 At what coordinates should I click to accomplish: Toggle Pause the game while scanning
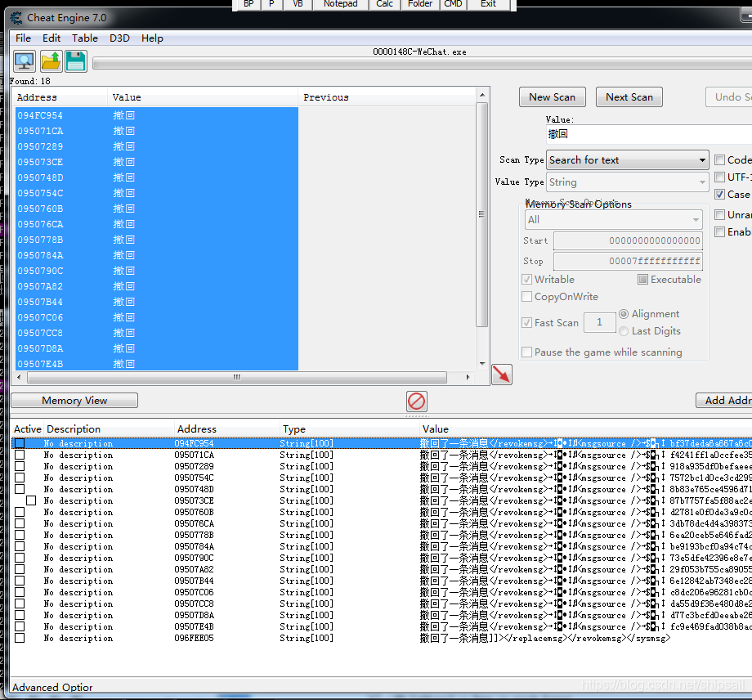tap(526, 352)
